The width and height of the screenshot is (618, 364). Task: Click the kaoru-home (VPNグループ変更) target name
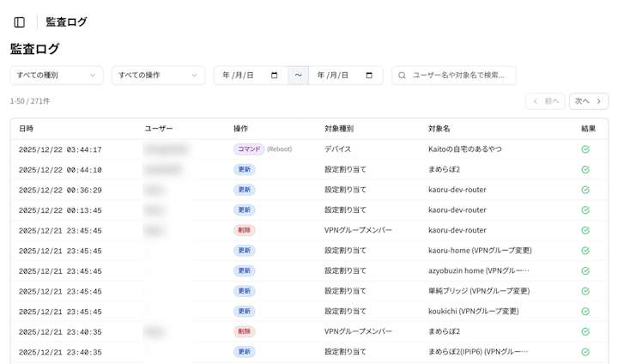[479, 251]
